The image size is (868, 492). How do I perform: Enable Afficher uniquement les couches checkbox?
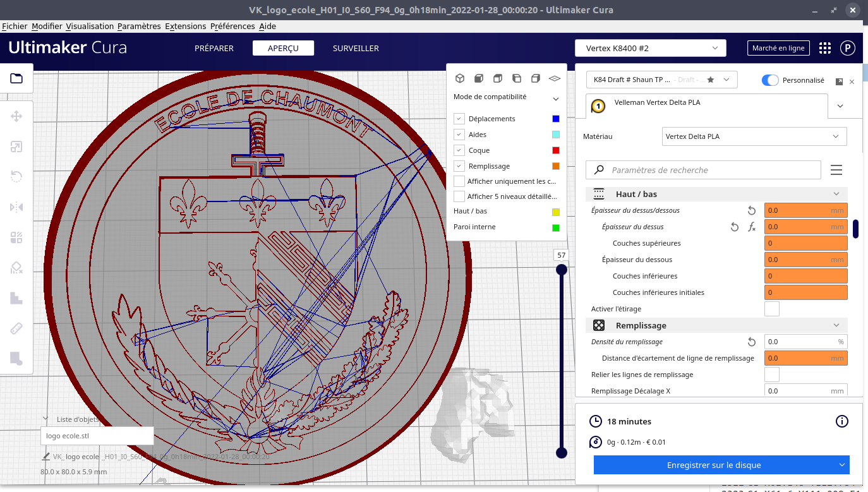(459, 181)
